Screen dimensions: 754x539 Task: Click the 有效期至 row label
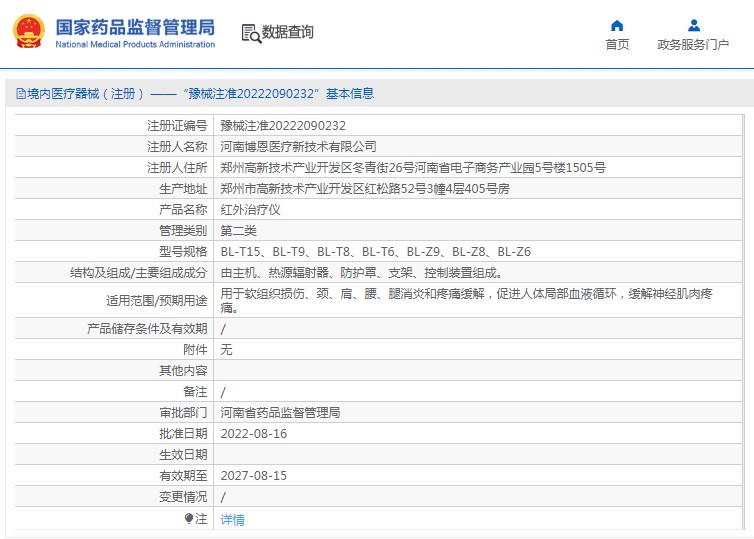(183, 476)
